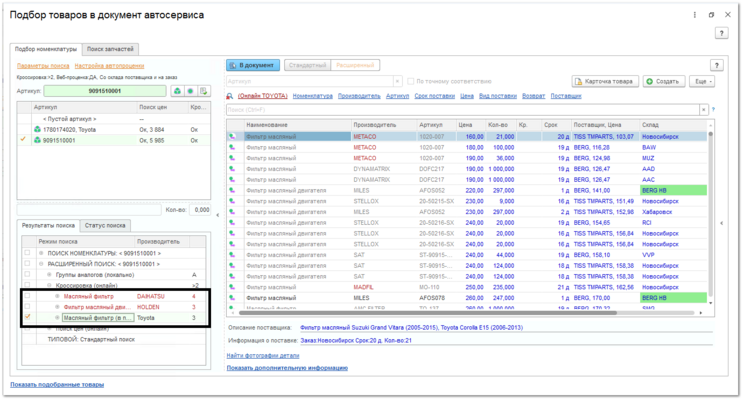Toggle the По точному соответствию checkbox

[411, 82]
